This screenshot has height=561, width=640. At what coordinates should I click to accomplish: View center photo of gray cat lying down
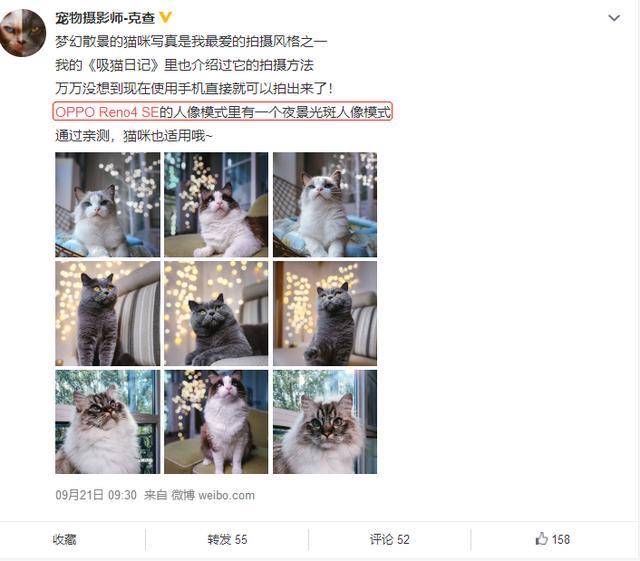[x=216, y=314]
